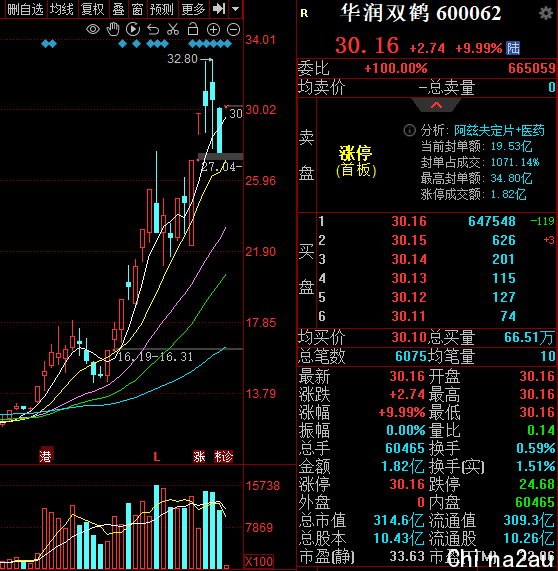Open the 窗 window option
This screenshot has height=571, width=558.
137,9
